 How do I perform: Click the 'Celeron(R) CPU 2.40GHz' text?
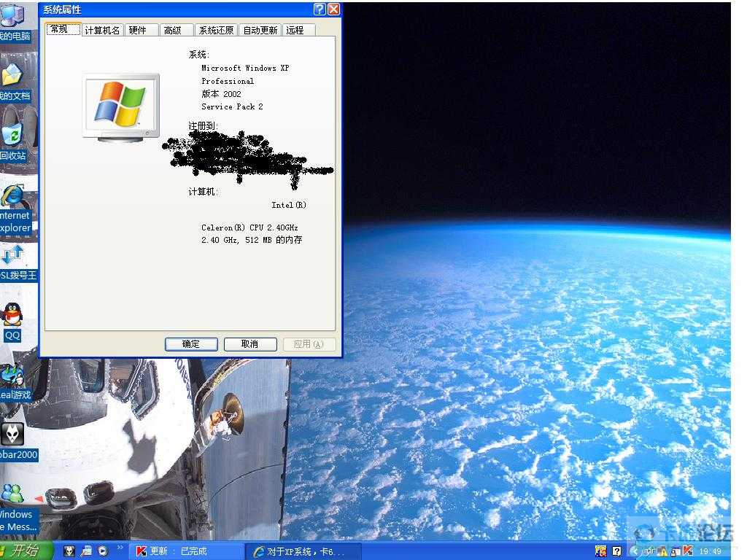[x=249, y=227]
